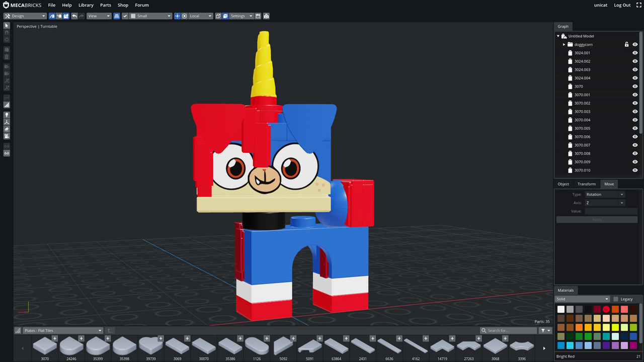Screen dimensions: 644x362
Task: Click the axes icon in left toolbar
Action: [x=7, y=122]
